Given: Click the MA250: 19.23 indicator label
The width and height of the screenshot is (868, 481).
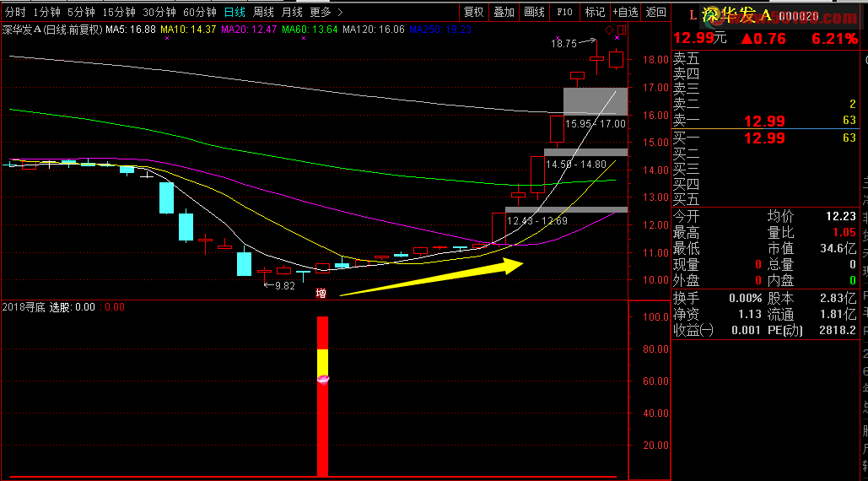Looking at the screenshot, I should [440, 30].
